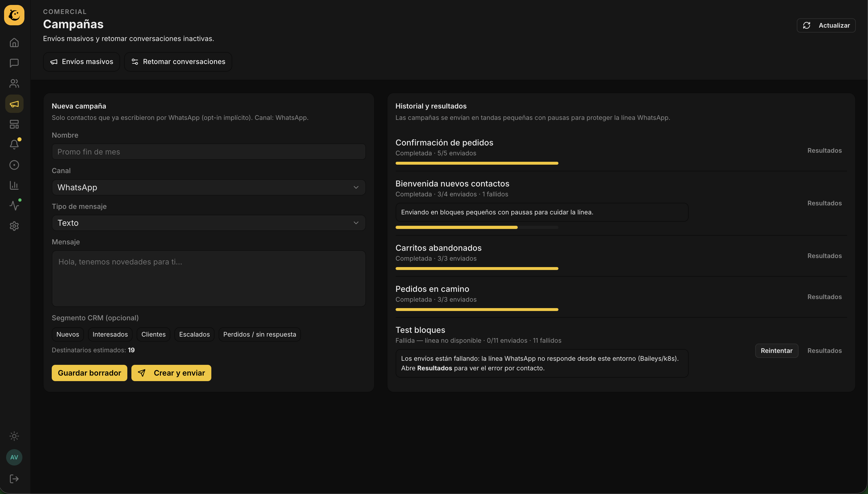The width and height of the screenshot is (868, 494).
Task: Click the Test bloques campaign title
Action: click(x=420, y=330)
